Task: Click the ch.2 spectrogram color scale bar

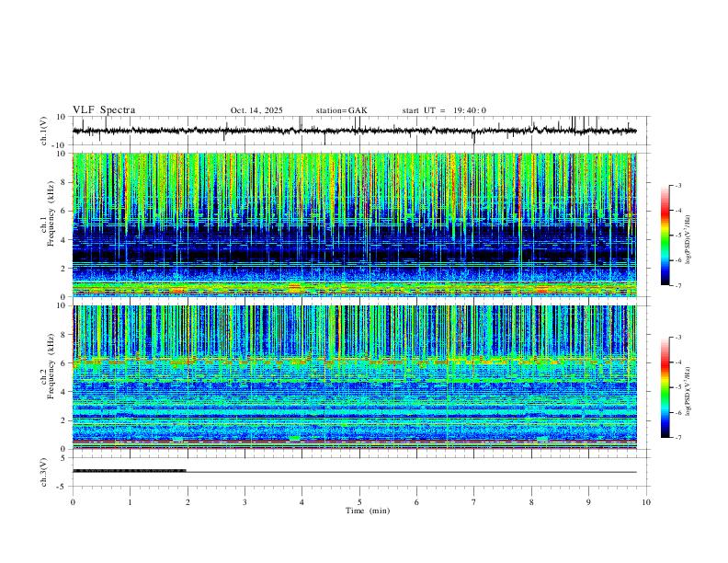Action: pyautogui.click(x=665, y=387)
